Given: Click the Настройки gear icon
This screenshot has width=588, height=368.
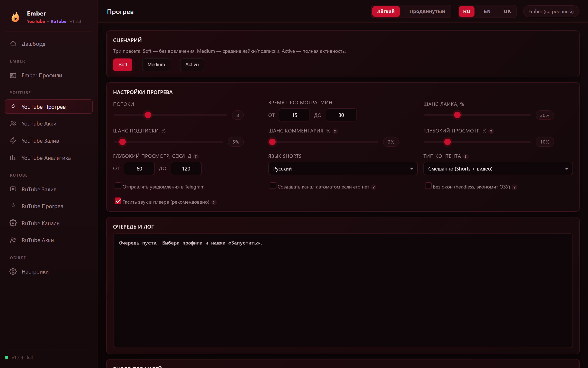Looking at the screenshot, I should (x=13, y=271).
